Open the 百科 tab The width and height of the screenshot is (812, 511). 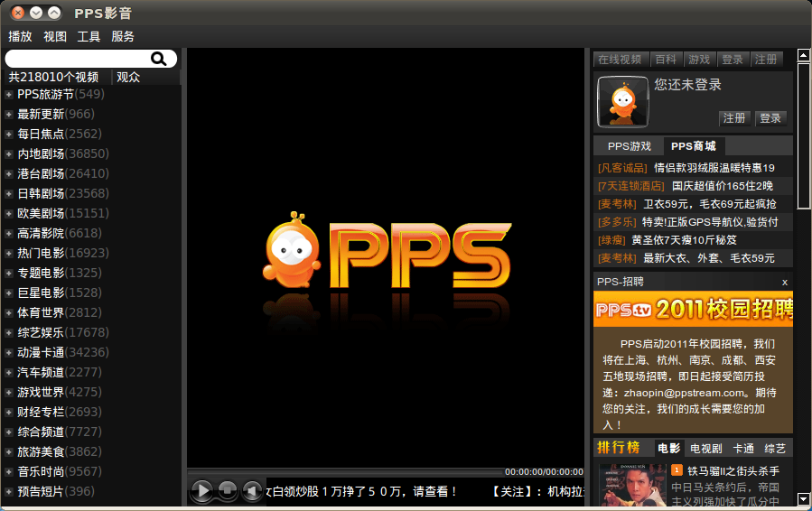click(666, 60)
